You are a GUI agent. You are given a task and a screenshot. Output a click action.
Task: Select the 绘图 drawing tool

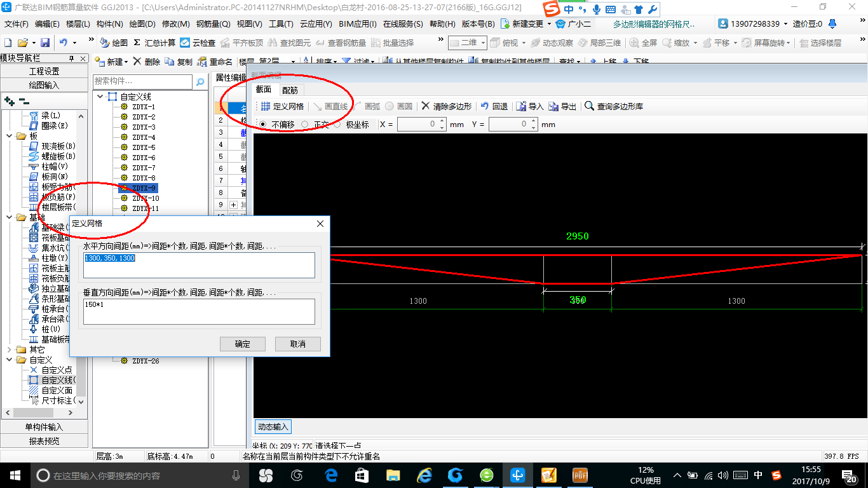(x=114, y=43)
